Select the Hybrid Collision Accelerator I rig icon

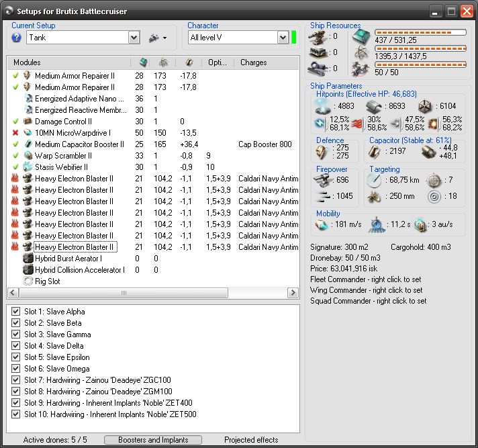click(x=28, y=270)
